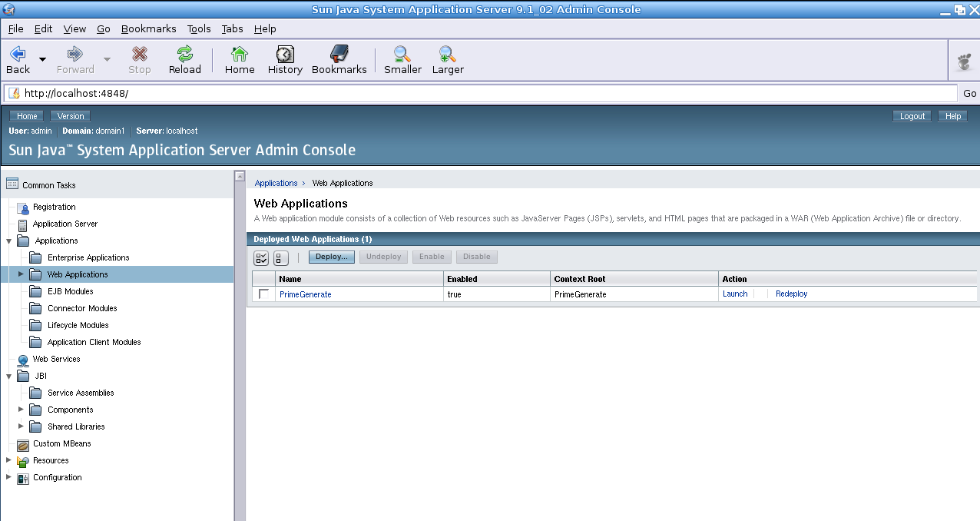Click the Logout button
980x521 pixels.
(912, 116)
